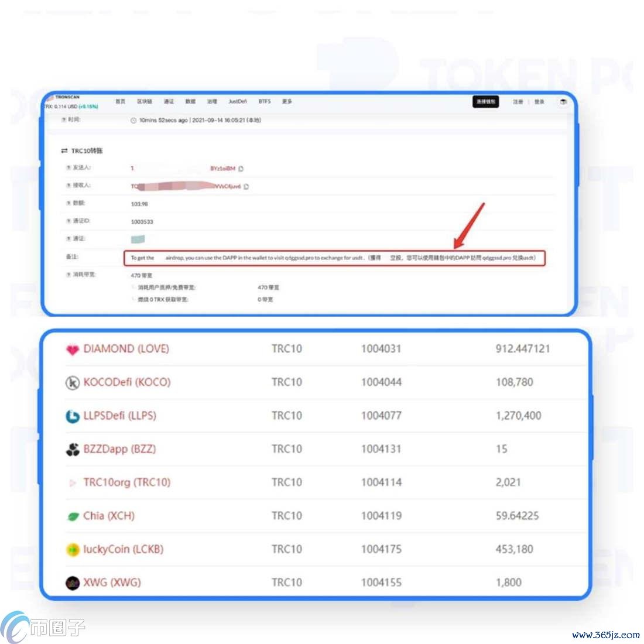Click the icon right of 登录
This screenshot has height=644, width=644.
[563, 102]
